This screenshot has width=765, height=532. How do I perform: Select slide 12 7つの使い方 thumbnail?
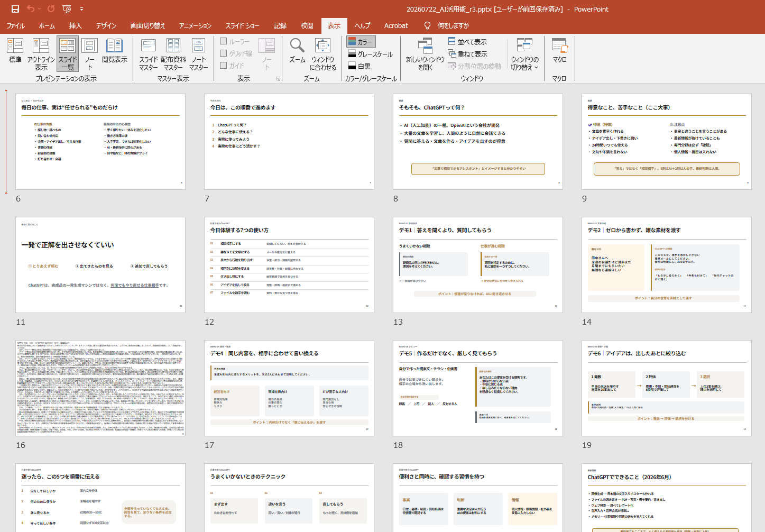pos(289,265)
